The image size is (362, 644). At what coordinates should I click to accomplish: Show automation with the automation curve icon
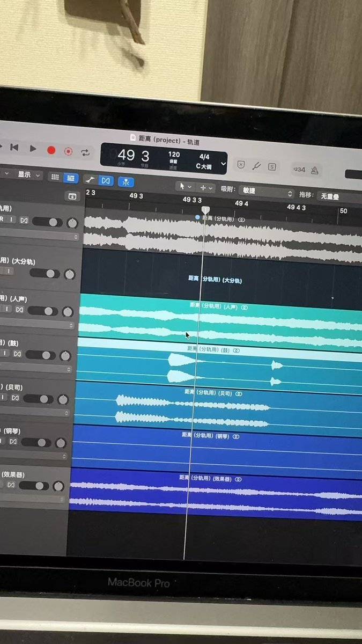(x=90, y=179)
